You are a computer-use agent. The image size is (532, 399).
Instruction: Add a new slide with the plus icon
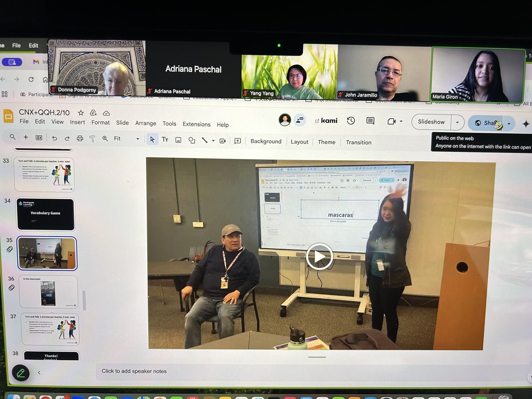point(26,137)
